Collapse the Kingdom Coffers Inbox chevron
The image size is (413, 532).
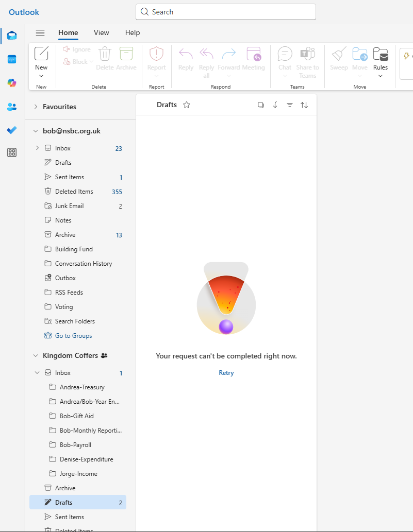[37, 372]
